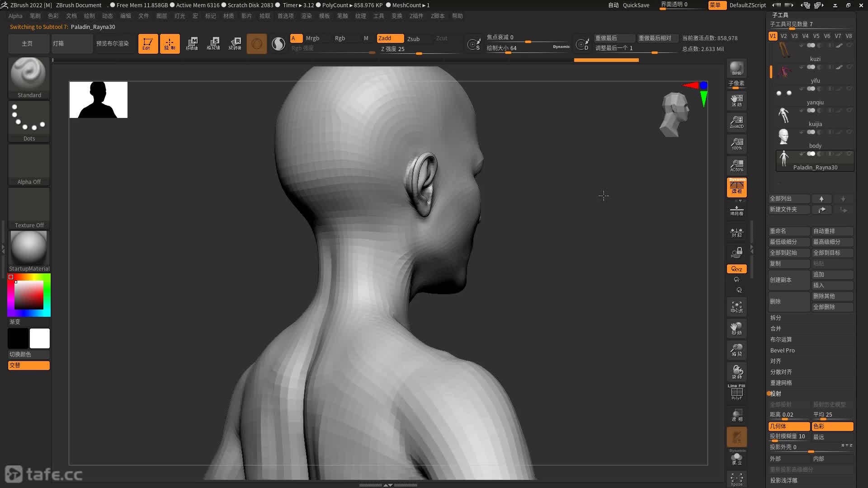Open the Dots stroke selector
This screenshot has width=868, height=488.
click(29, 121)
